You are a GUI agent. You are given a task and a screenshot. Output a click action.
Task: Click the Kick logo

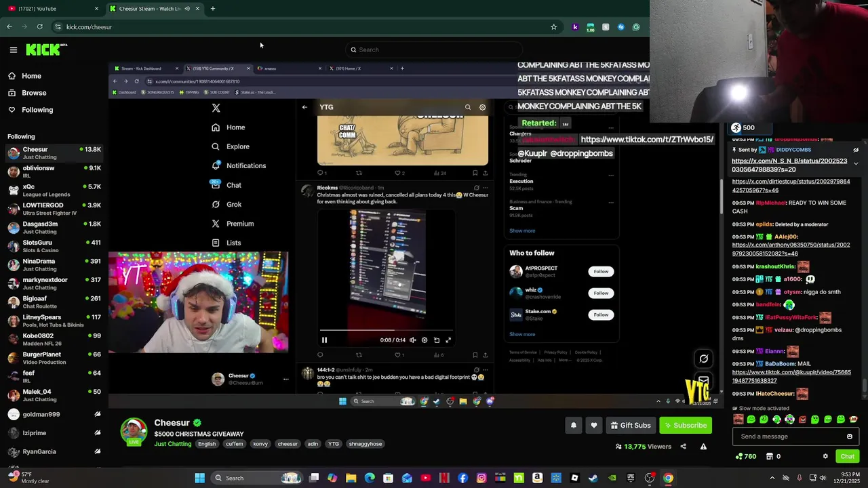pos(46,49)
